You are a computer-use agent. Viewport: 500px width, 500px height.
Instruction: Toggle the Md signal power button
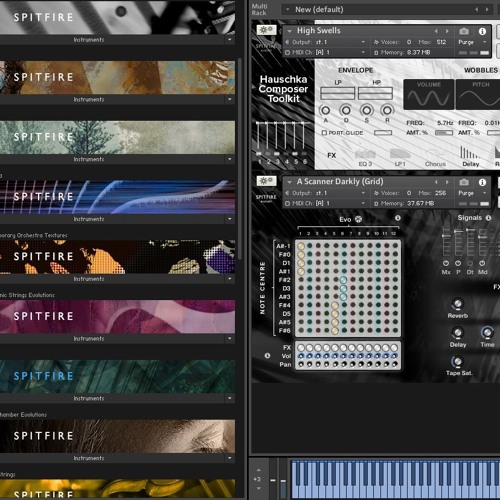(x=482, y=263)
